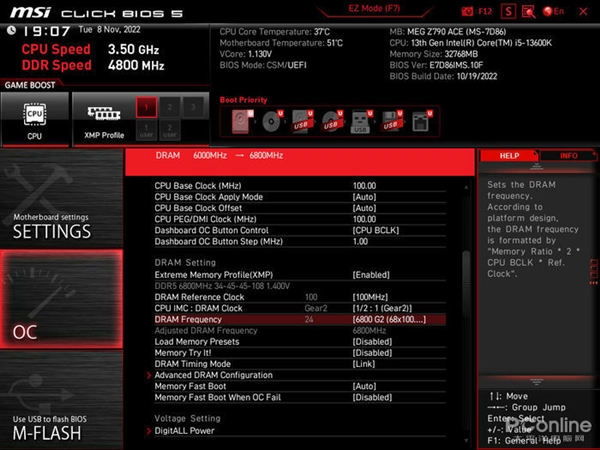600x450 pixels.
Task: Open the BIOS search magnifier icon
Action: pos(528,12)
